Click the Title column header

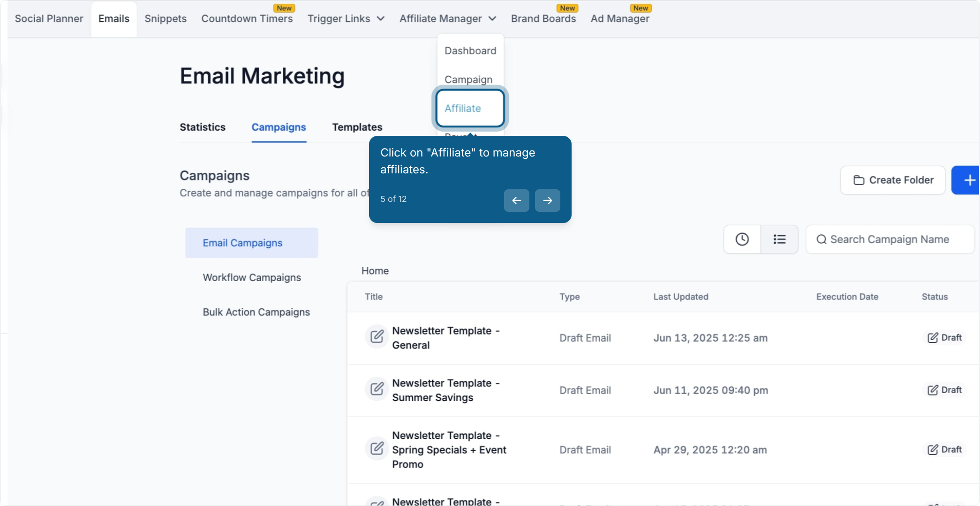point(374,297)
